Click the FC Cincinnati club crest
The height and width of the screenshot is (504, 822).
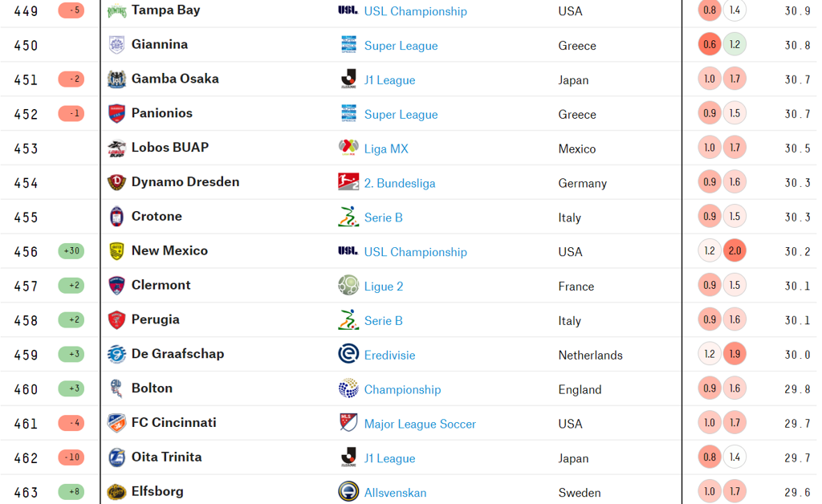pos(116,423)
